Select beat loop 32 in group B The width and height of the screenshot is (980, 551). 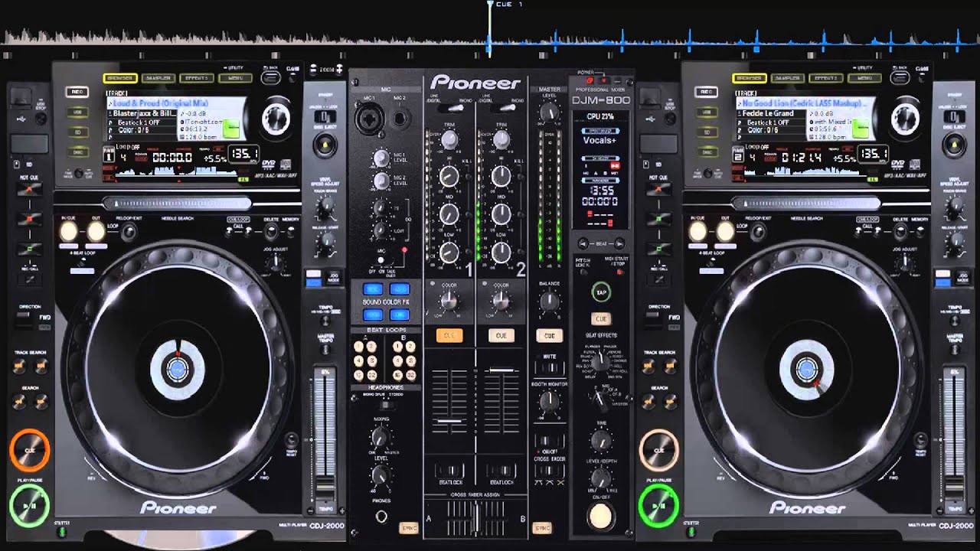410,375
